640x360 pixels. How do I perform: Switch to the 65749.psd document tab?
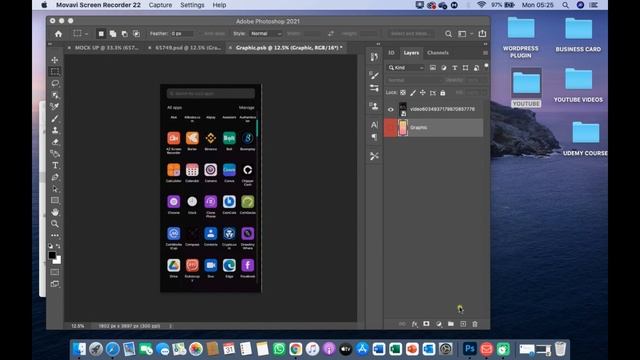[188, 48]
